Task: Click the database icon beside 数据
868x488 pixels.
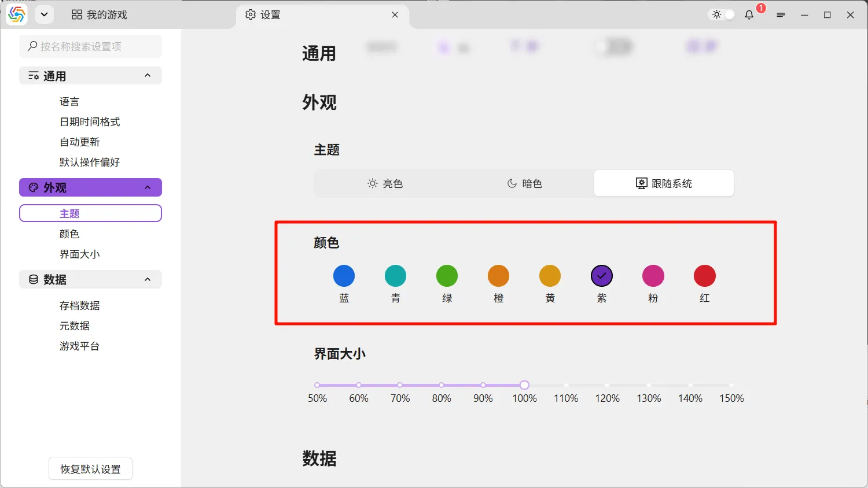Action: pos(34,280)
